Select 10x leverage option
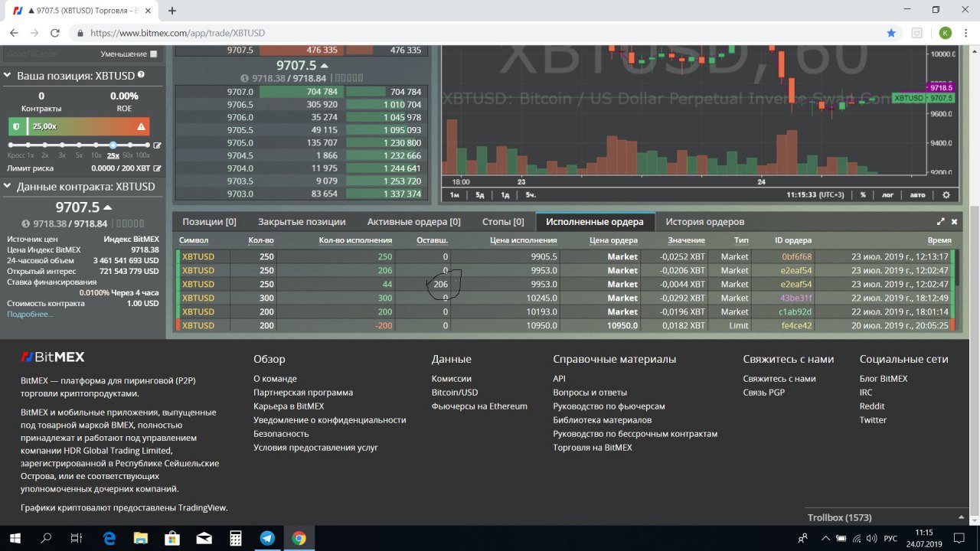The height and width of the screenshot is (551, 980). click(96, 155)
